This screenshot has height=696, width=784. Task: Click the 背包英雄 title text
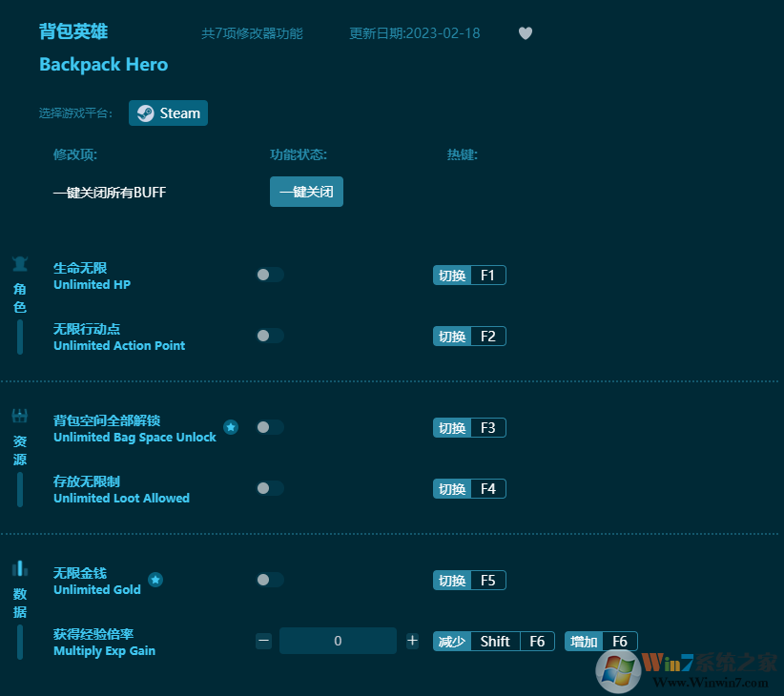pos(73,31)
